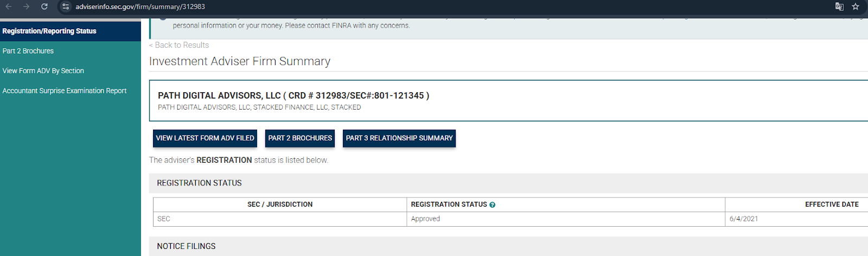Click the browser forward arrow
This screenshot has width=868, height=256.
tap(26, 7)
